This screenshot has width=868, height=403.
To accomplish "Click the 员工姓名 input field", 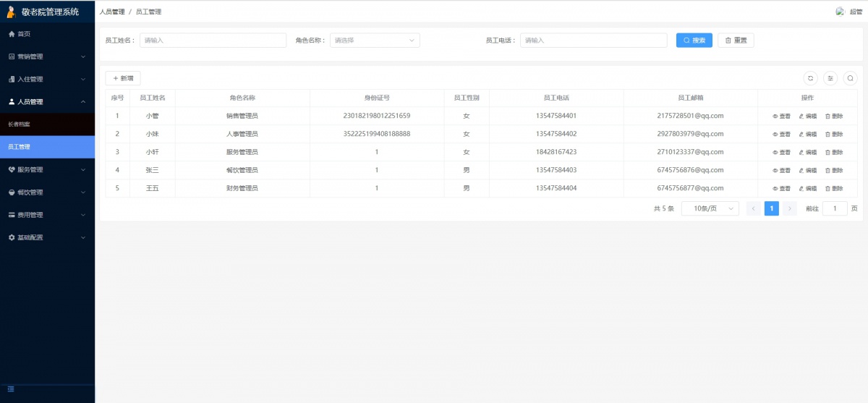I will (x=213, y=41).
